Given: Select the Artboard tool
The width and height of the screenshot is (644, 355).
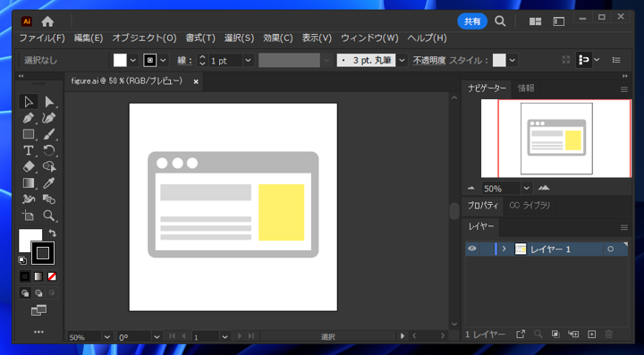Looking at the screenshot, I should pyautogui.click(x=29, y=216).
